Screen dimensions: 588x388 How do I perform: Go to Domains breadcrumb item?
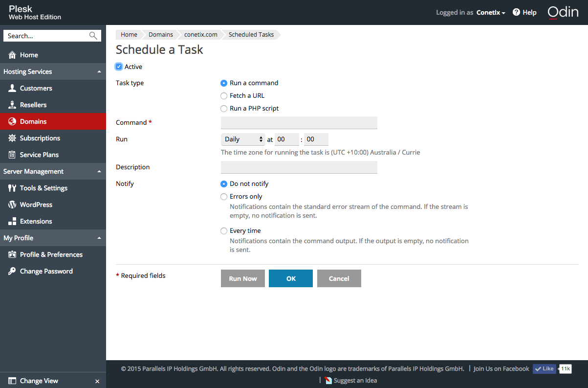(161, 35)
